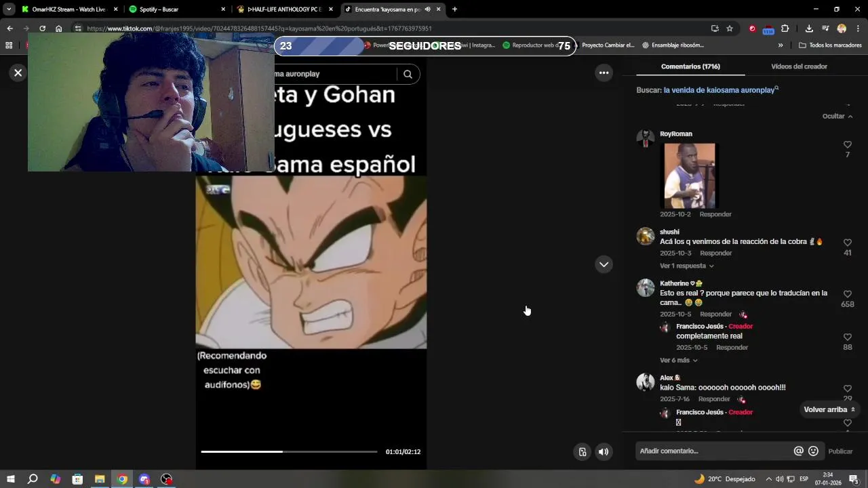Reply to Katherine's comment

click(x=716, y=314)
